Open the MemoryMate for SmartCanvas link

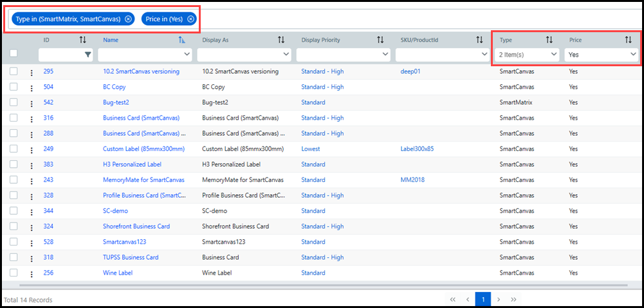coord(143,180)
